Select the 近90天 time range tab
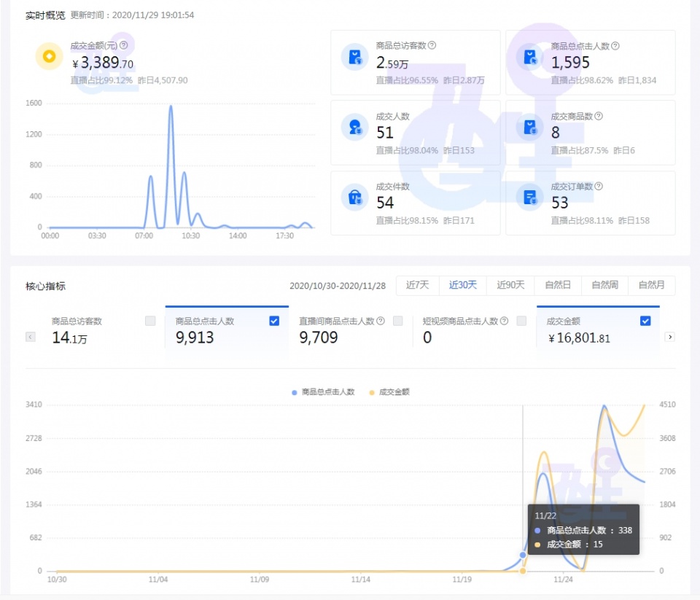This screenshot has height=600, width=700. pos(510,285)
